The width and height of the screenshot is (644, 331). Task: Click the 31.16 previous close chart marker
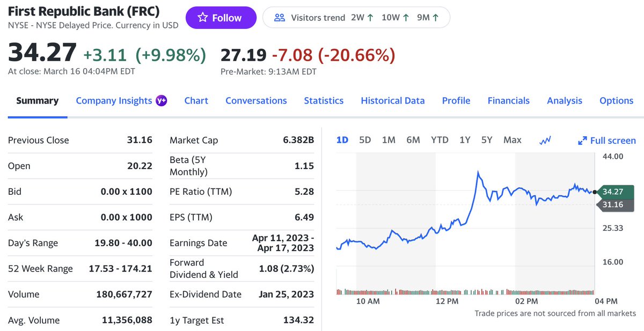pos(616,204)
